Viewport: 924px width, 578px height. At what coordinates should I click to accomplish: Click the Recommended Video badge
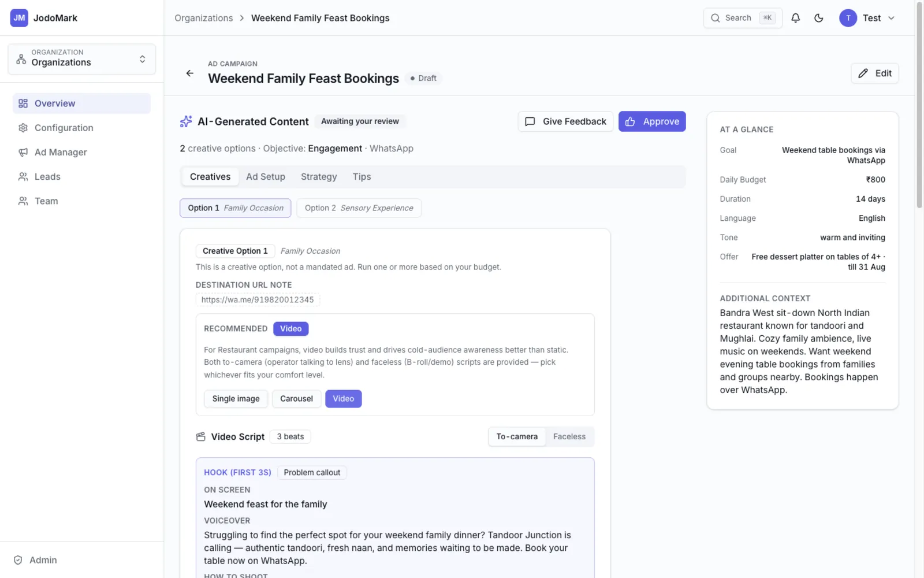[290, 328]
